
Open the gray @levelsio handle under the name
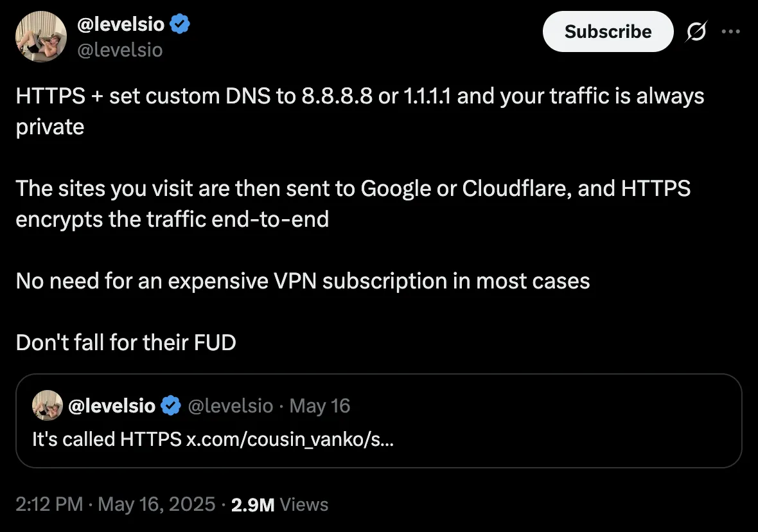pos(120,50)
